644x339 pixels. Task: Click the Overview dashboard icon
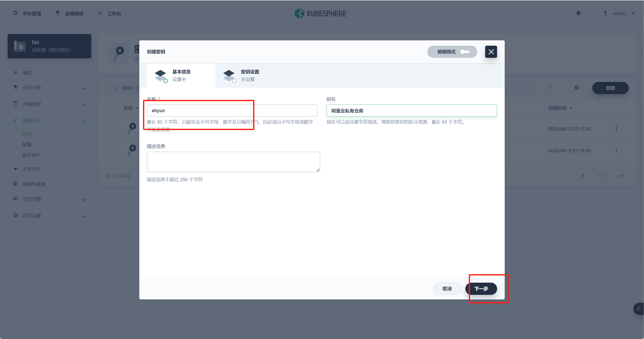click(15, 72)
